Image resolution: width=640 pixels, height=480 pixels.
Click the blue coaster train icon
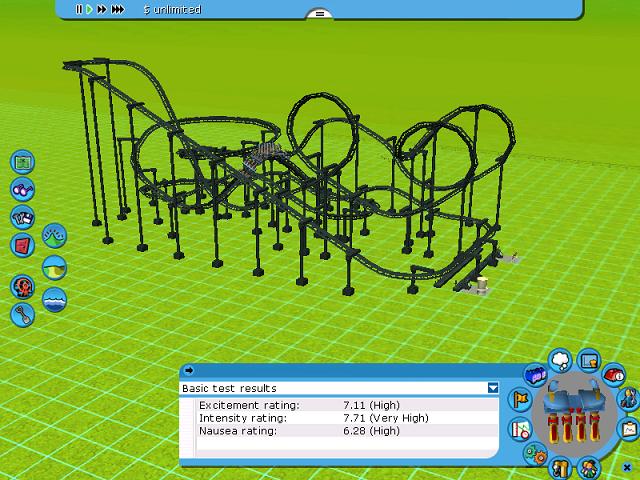(536, 375)
